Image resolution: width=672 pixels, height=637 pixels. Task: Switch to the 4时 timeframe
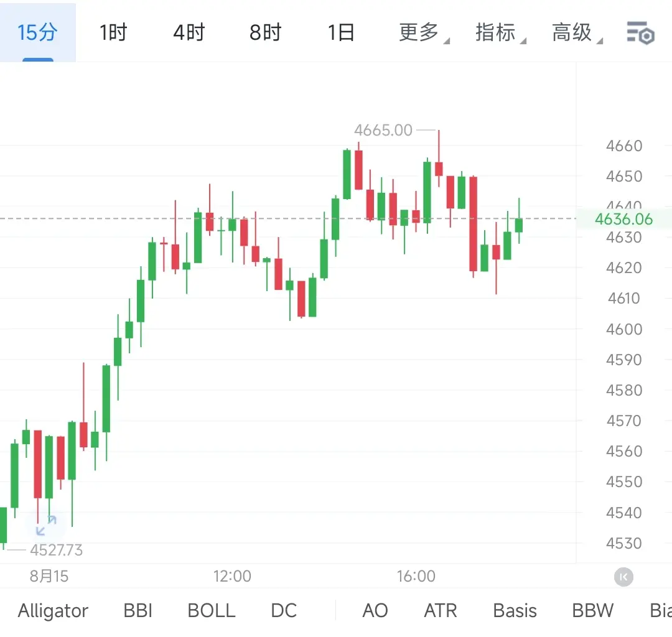(x=189, y=32)
